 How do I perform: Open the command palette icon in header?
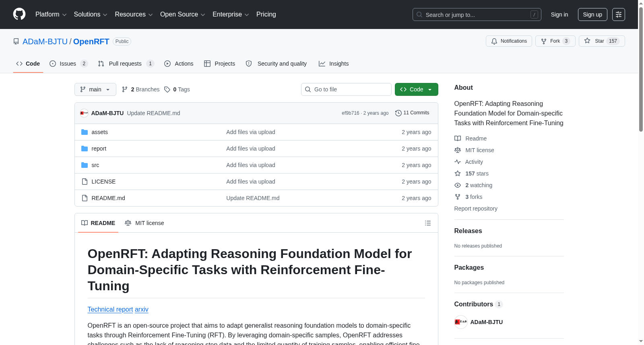[619, 14]
